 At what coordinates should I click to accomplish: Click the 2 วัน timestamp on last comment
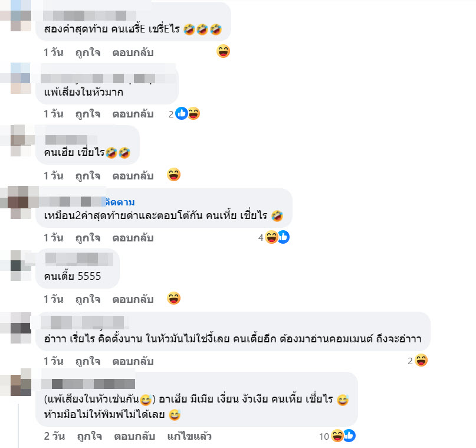click(x=54, y=436)
